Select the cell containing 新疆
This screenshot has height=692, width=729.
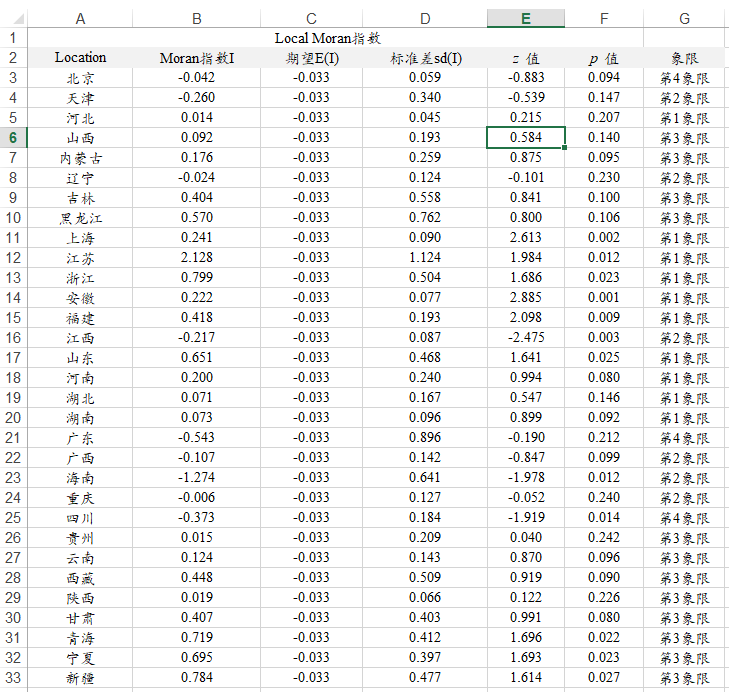tap(80, 678)
